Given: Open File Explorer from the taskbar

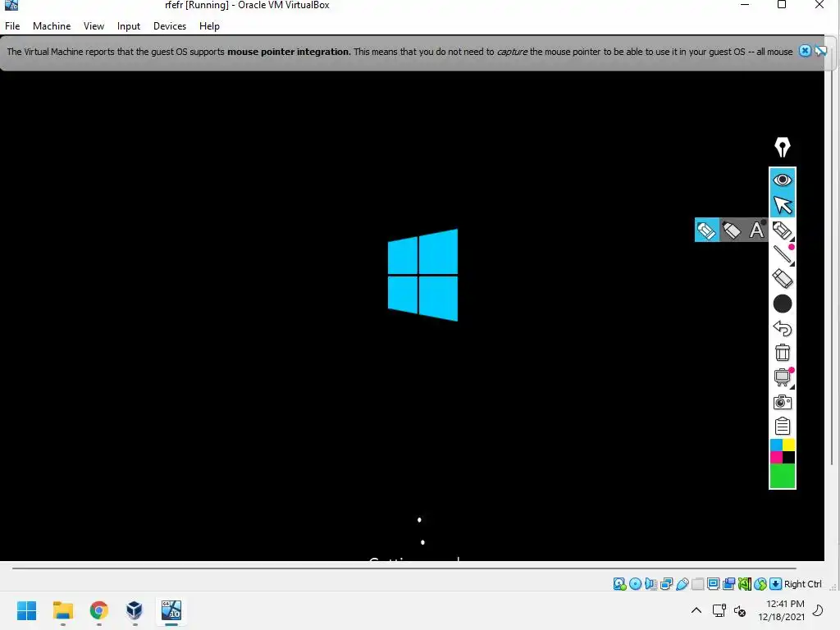Looking at the screenshot, I should click(62, 610).
